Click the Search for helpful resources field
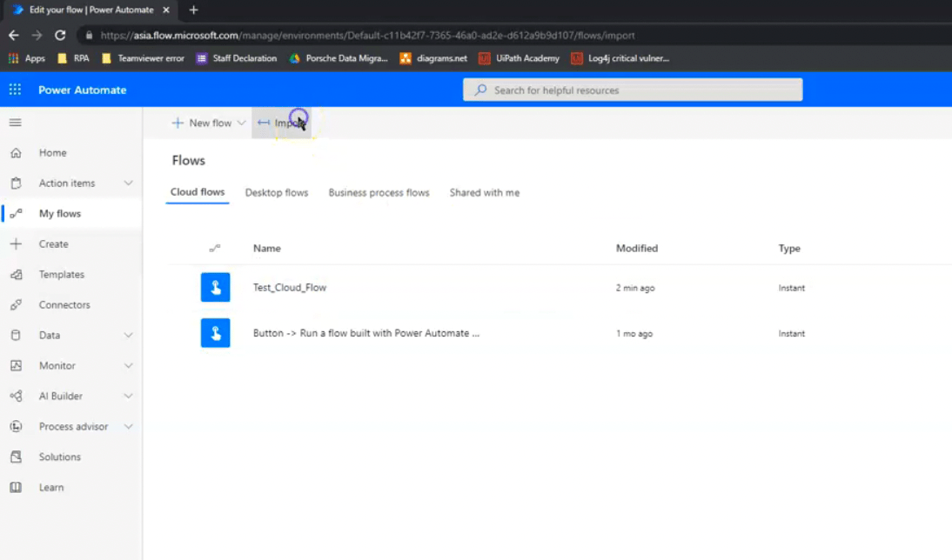The image size is (952, 560). click(x=633, y=90)
